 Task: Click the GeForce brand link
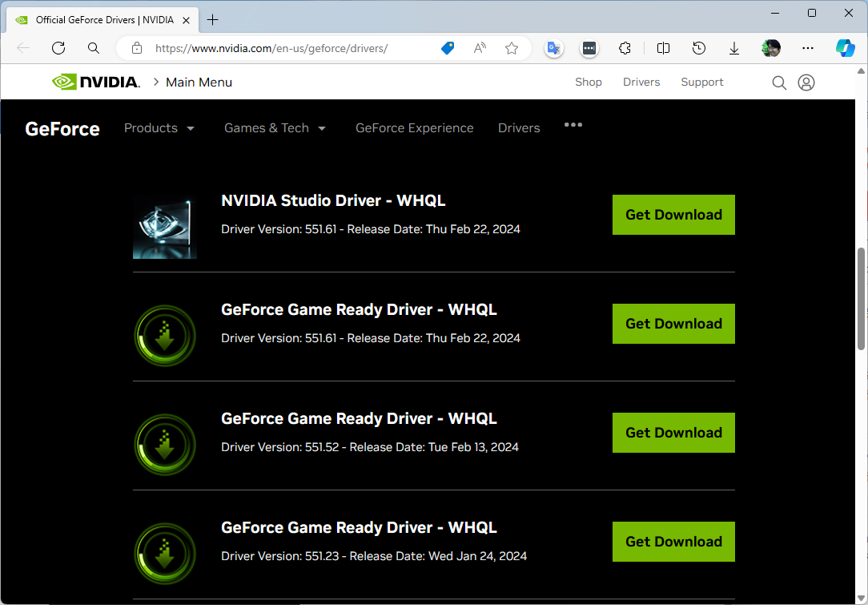[62, 128]
